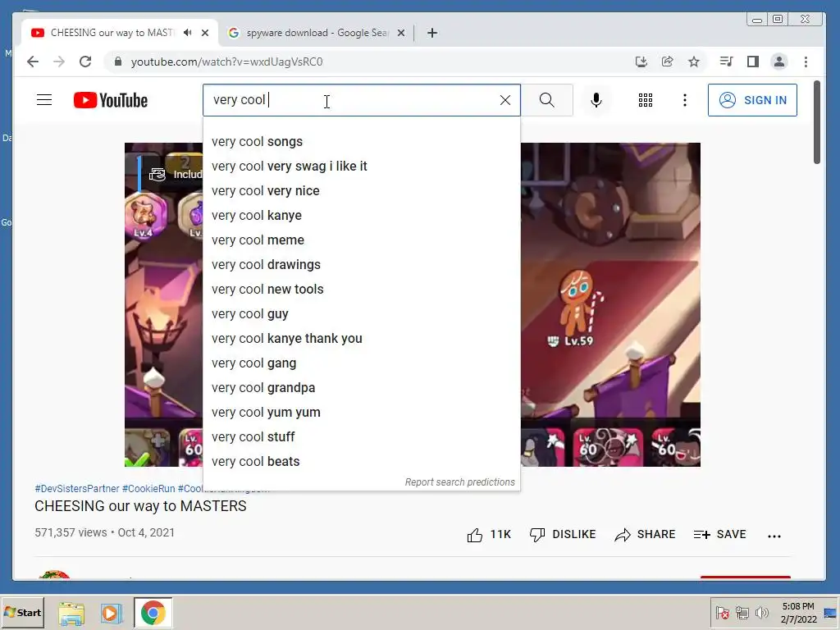Click the magnifier search button
The image size is (840, 630).
coord(547,100)
